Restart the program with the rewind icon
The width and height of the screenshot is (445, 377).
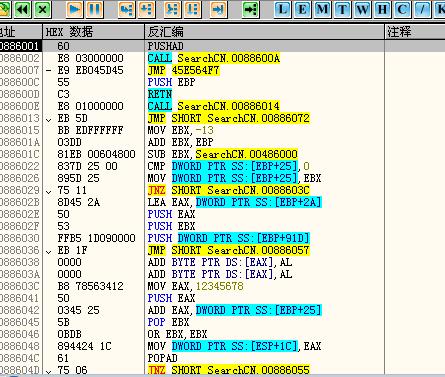22,9
